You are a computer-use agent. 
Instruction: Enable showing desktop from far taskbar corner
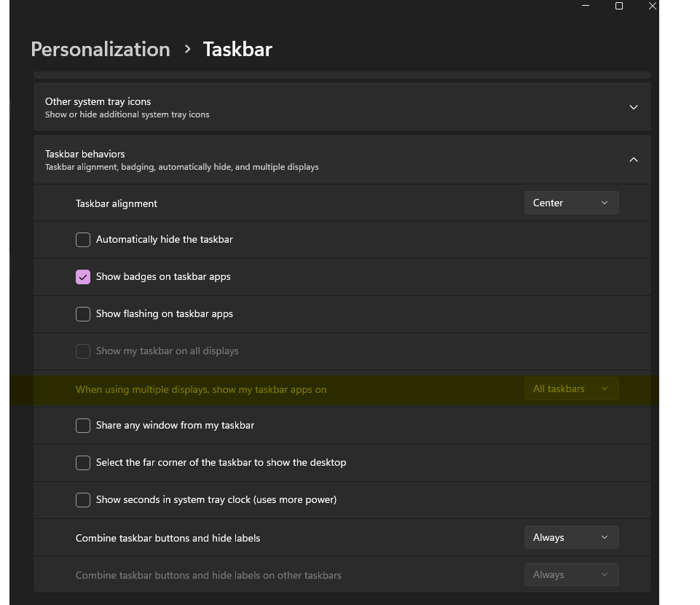click(x=82, y=462)
